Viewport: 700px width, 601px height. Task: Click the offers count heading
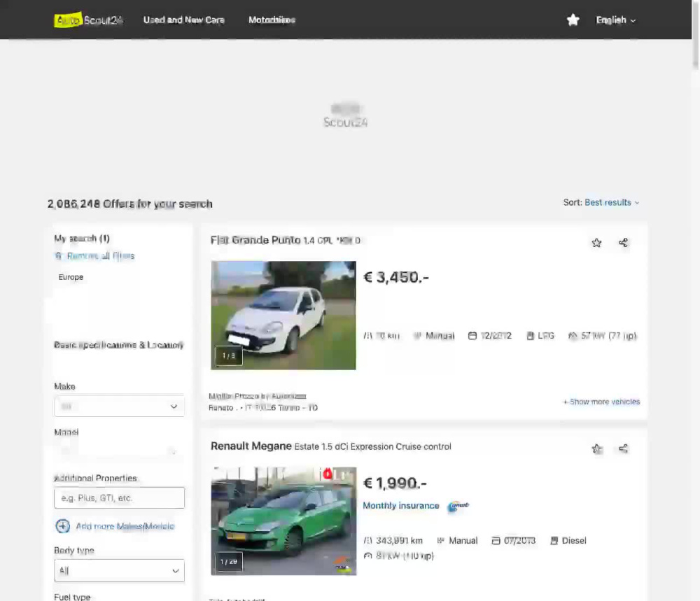point(130,204)
